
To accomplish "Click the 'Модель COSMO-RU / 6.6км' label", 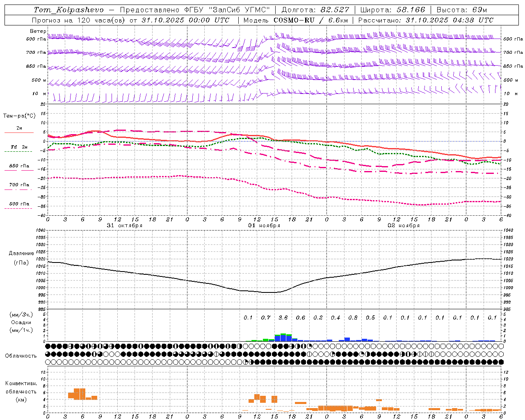I will [x=295, y=20].
